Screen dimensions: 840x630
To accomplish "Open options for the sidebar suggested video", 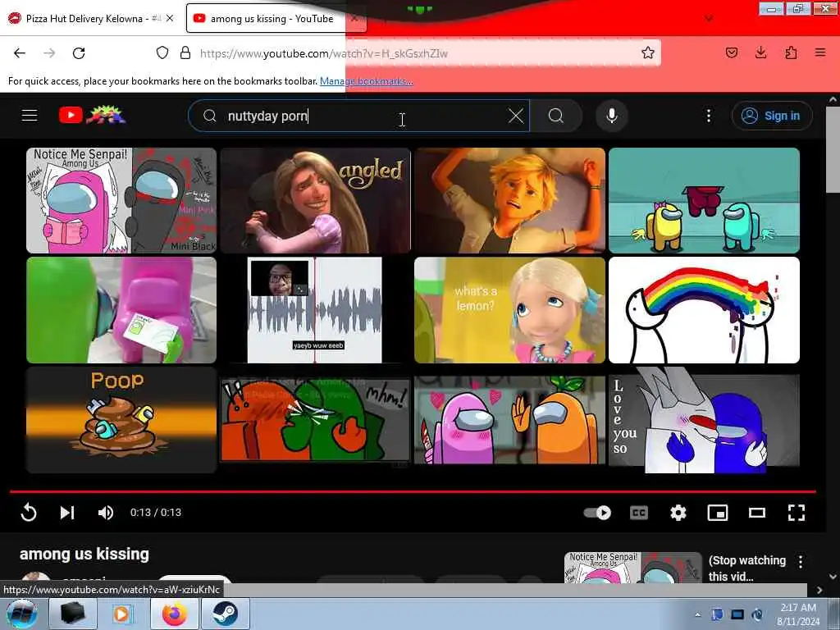I will (x=801, y=561).
